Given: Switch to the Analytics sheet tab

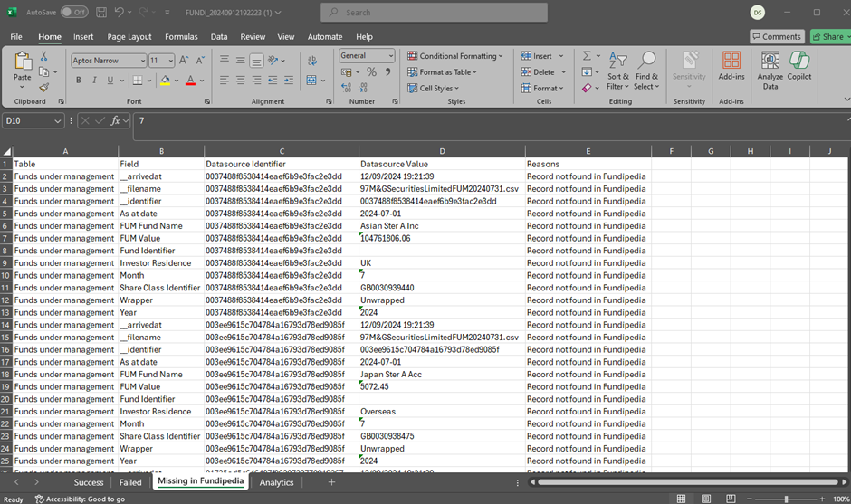Looking at the screenshot, I should click(276, 482).
